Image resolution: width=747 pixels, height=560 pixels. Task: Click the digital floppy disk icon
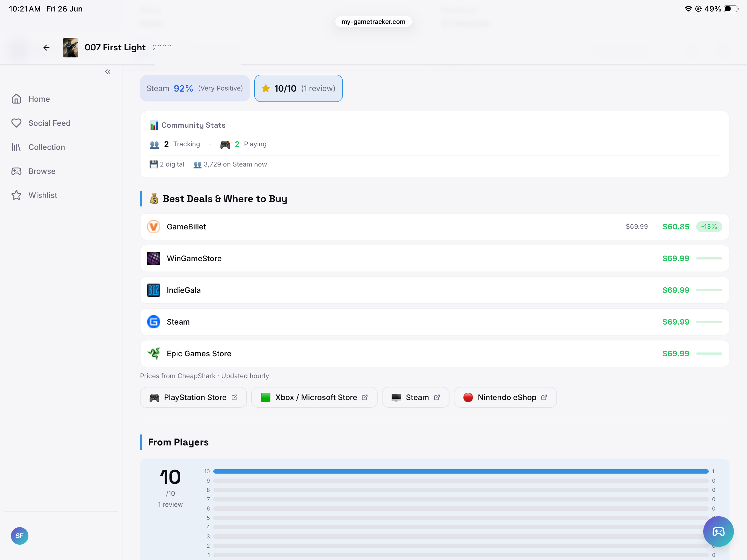click(x=154, y=165)
